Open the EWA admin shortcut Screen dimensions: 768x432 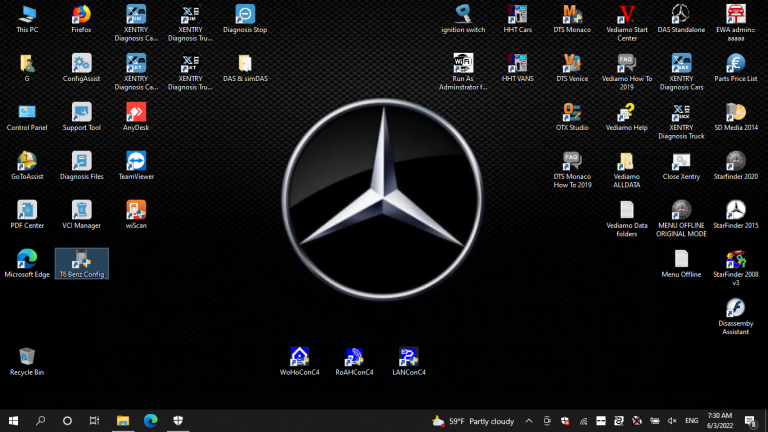(736, 23)
